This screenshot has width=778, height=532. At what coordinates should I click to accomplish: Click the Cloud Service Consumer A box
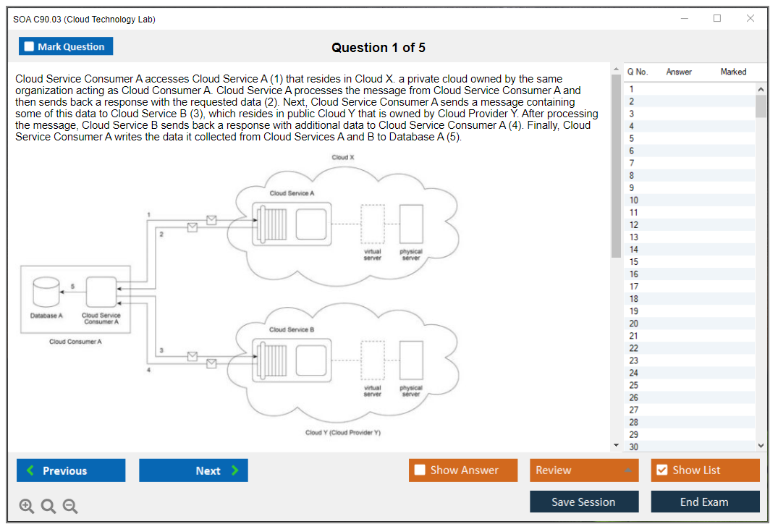click(x=101, y=292)
